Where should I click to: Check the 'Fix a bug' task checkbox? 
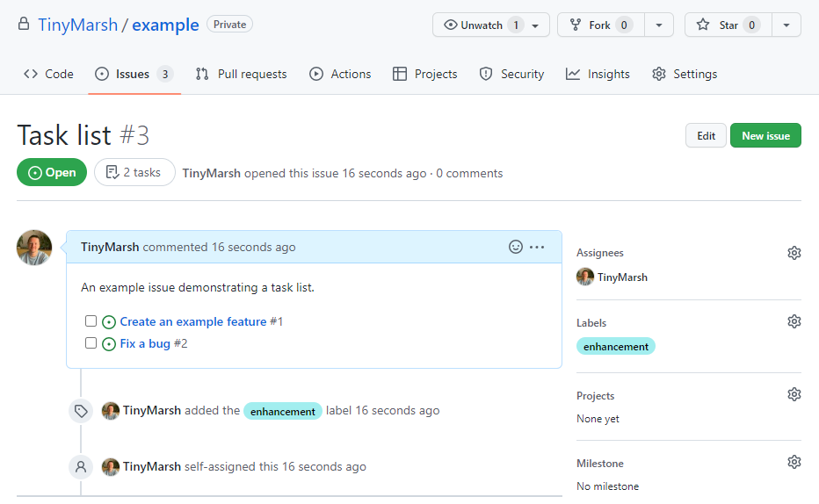click(91, 342)
